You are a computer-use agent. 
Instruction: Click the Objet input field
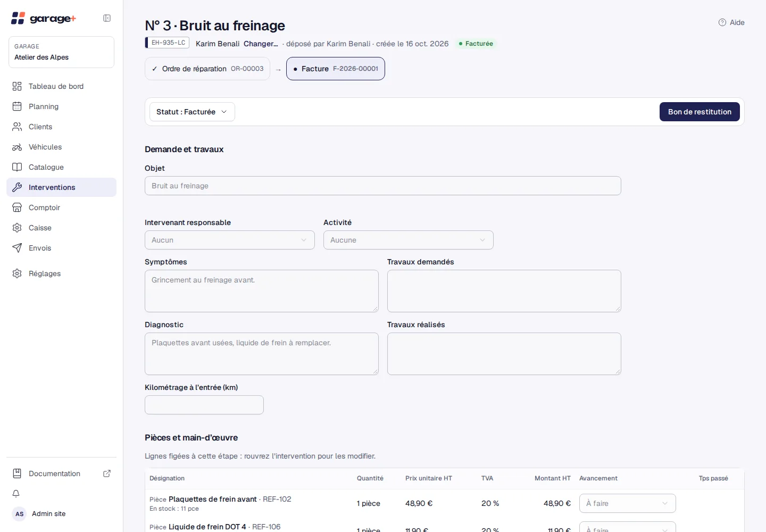383,186
